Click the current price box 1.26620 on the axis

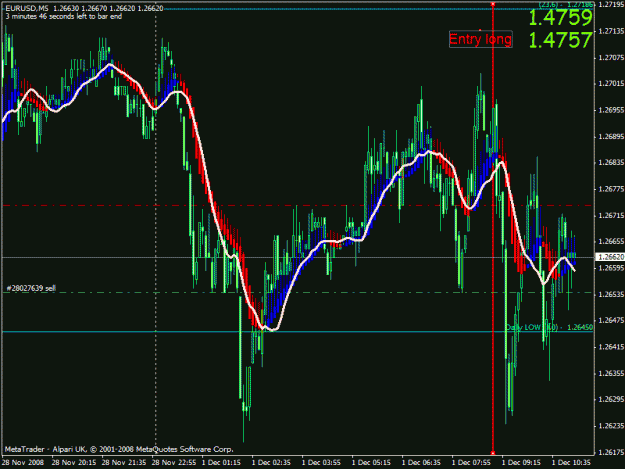(610, 257)
